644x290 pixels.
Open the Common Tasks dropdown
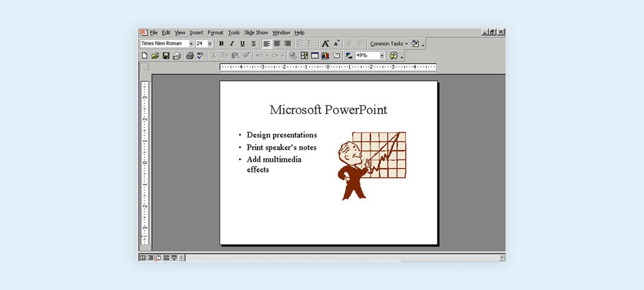[x=389, y=44]
